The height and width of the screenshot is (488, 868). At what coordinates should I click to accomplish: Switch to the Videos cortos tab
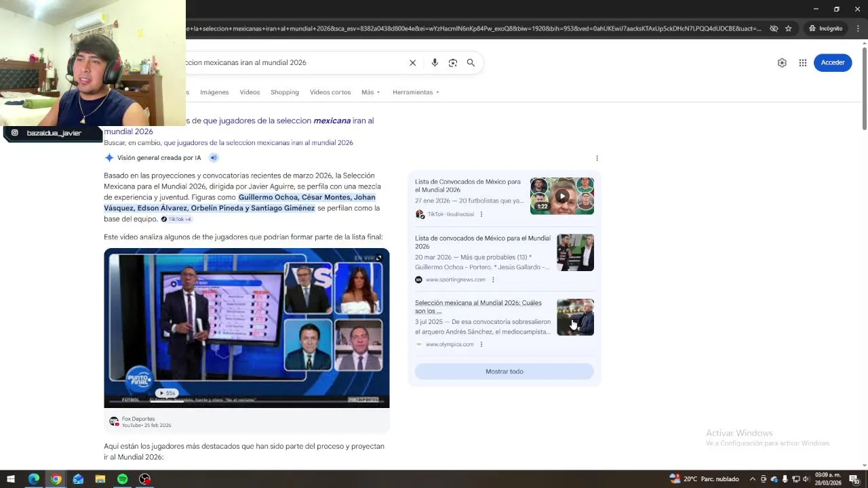coord(330,92)
